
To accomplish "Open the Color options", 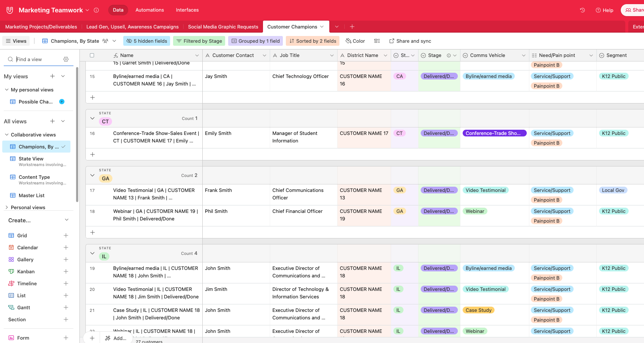I will (x=355, y=41).
